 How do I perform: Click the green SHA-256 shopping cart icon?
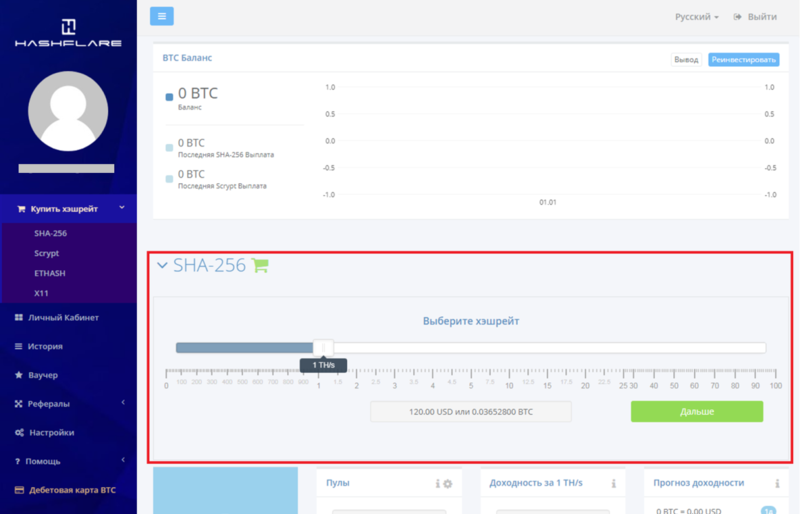click(x=260, y=266)
